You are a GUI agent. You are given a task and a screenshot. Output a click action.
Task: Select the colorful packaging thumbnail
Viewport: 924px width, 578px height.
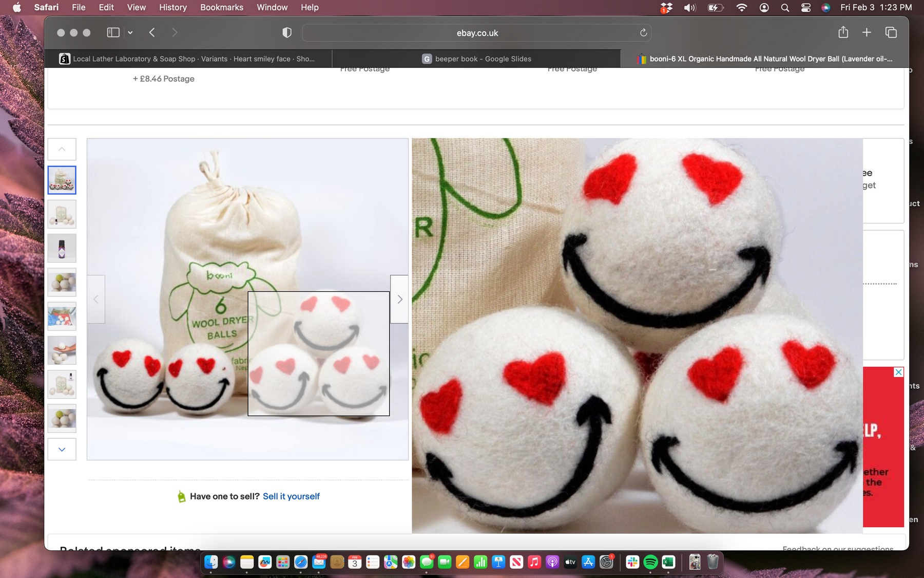pyautogui.click(x=62, y=316)
